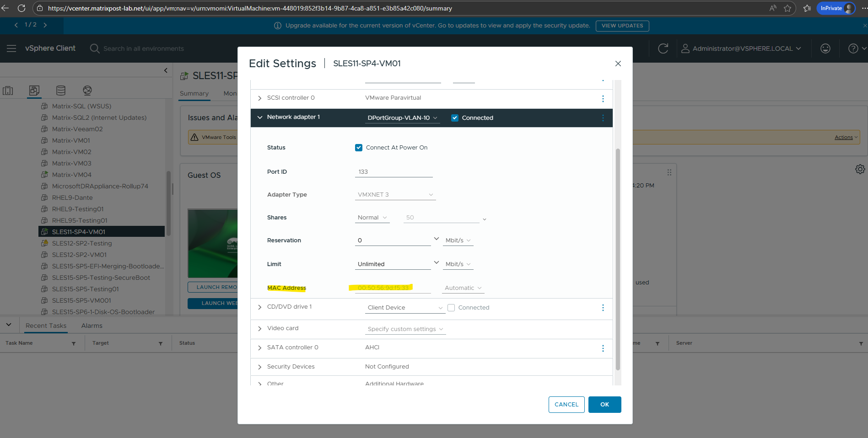Viewport: 868px width, 438px height.
Task: Switch to Storage inventory view
Action: 61,91
